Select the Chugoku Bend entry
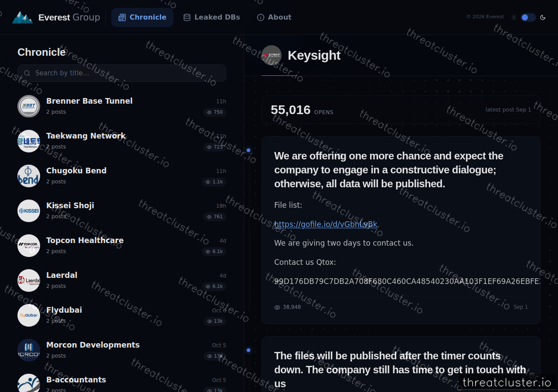The width and height of the screenshot is (558, 392). (x=122, y=176)
